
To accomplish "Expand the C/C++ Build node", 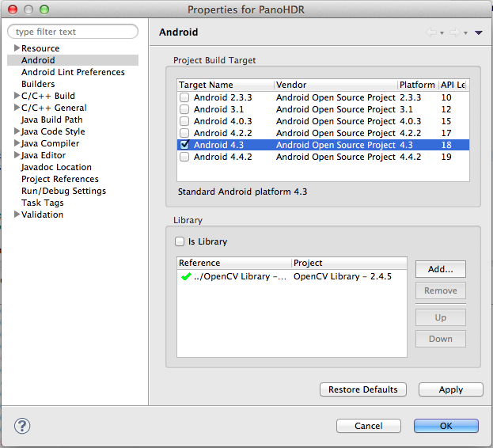I will click(x=17, y=96).
